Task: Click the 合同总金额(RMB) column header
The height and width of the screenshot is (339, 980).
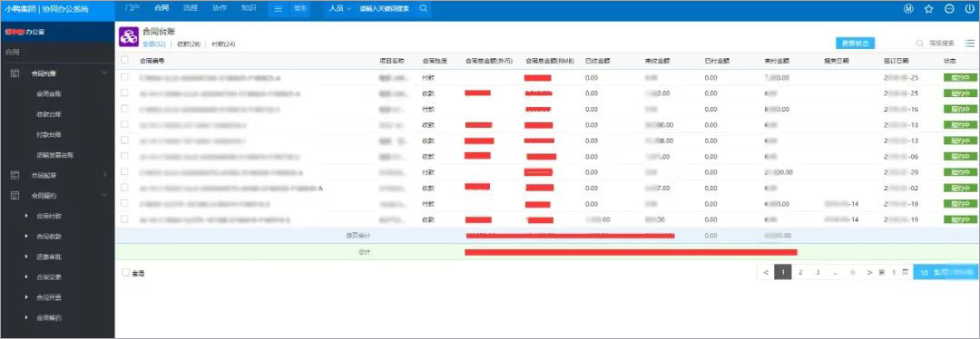Action: pyautogui.click(x=549, y=61)
